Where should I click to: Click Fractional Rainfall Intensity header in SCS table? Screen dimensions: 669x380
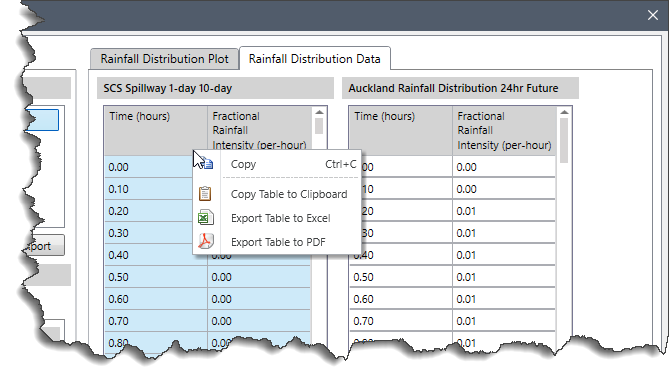pos(259,128)
